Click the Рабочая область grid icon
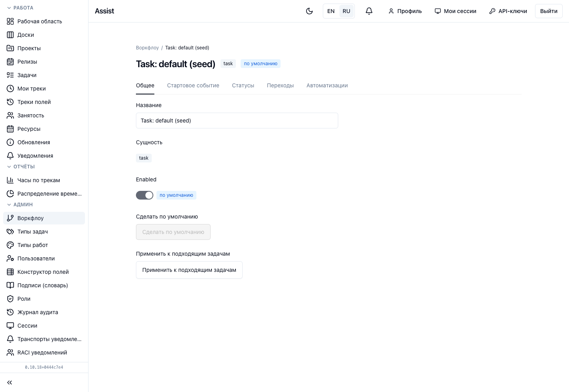Viewport: 569px width, 392px height. click(10, 21)
